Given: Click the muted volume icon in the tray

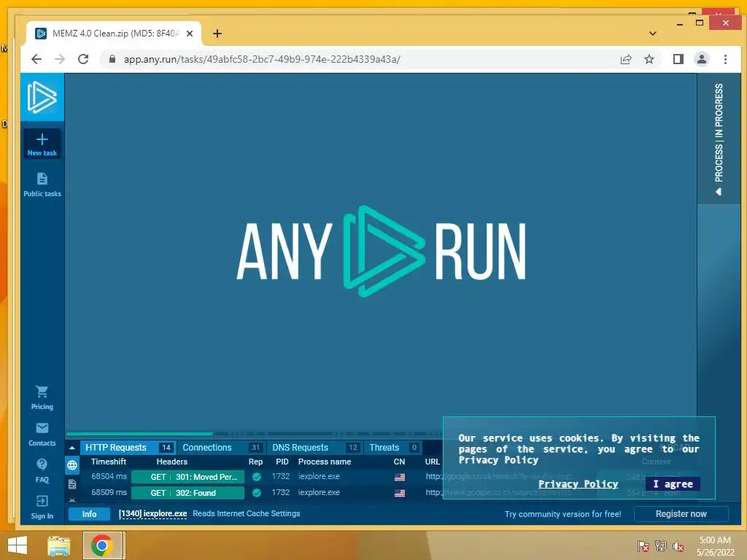Looking at the screenshot, I should coord(678,546).
